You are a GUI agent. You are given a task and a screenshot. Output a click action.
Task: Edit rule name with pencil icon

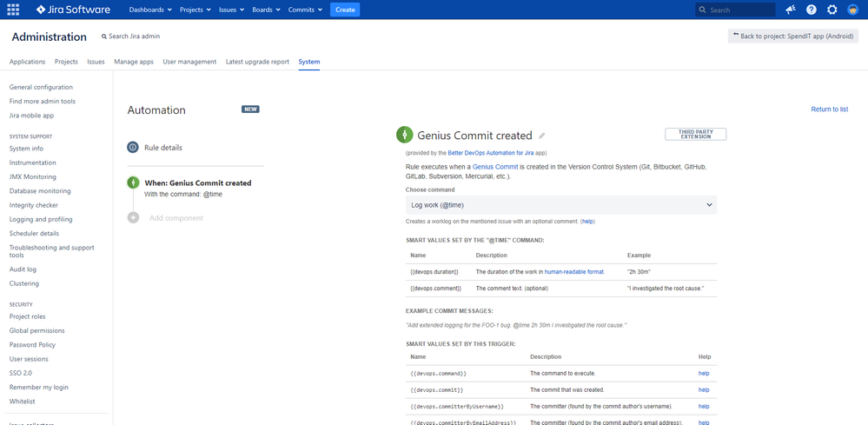[x=542, y=136]
